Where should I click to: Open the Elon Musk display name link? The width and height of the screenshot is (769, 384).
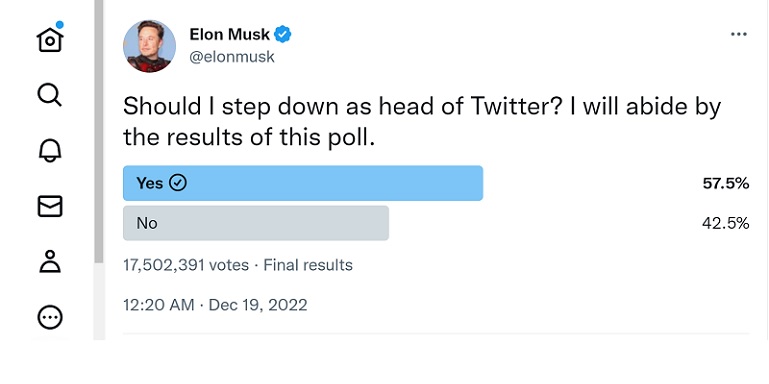(x=230, y=34)
